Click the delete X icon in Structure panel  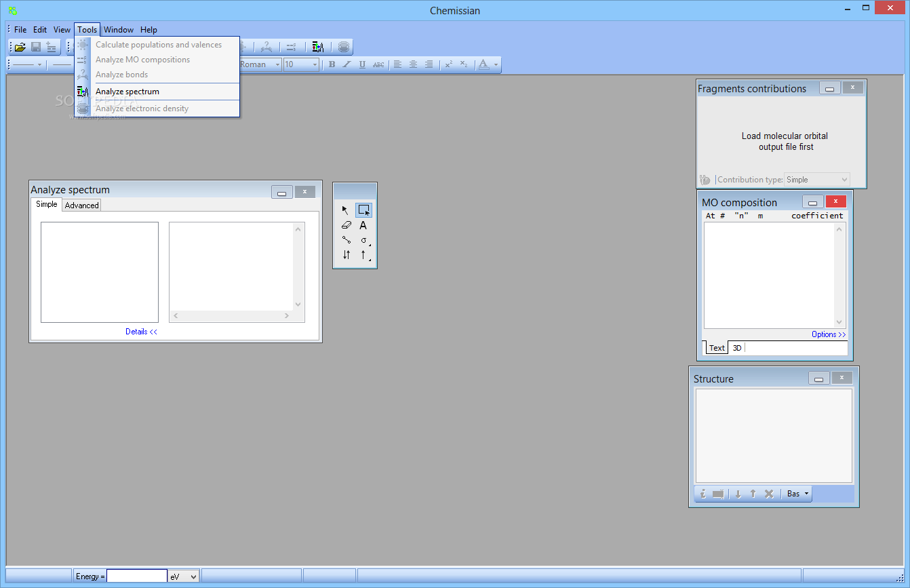769,494
